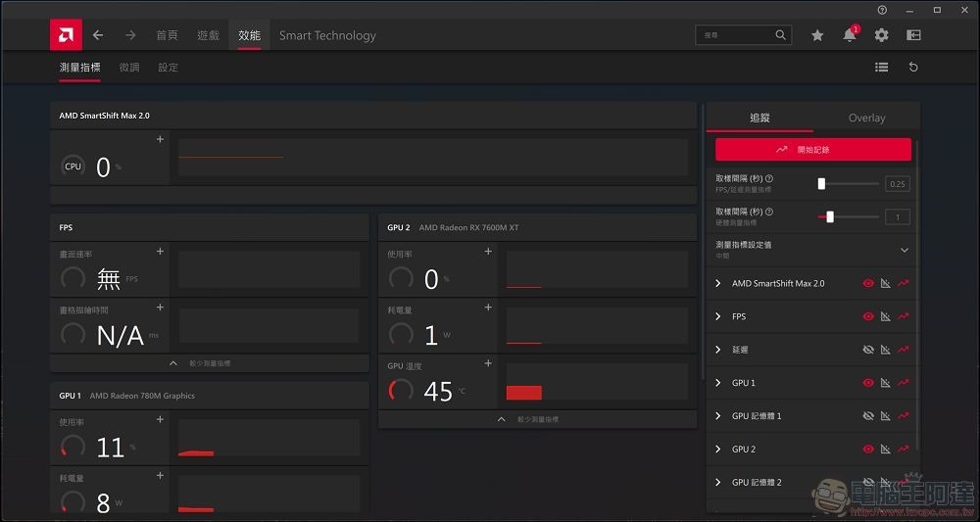Expand the GPU 2 row chevron

718,449
